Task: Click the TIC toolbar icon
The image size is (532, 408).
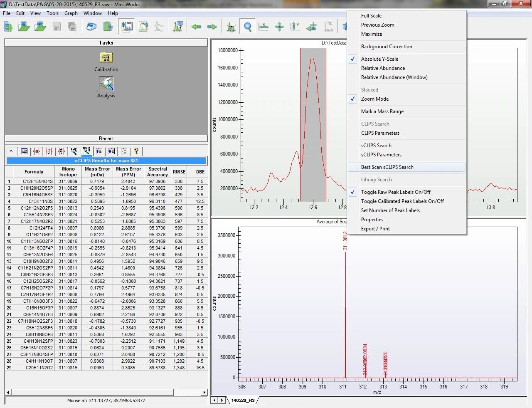Action: point(330,27)
